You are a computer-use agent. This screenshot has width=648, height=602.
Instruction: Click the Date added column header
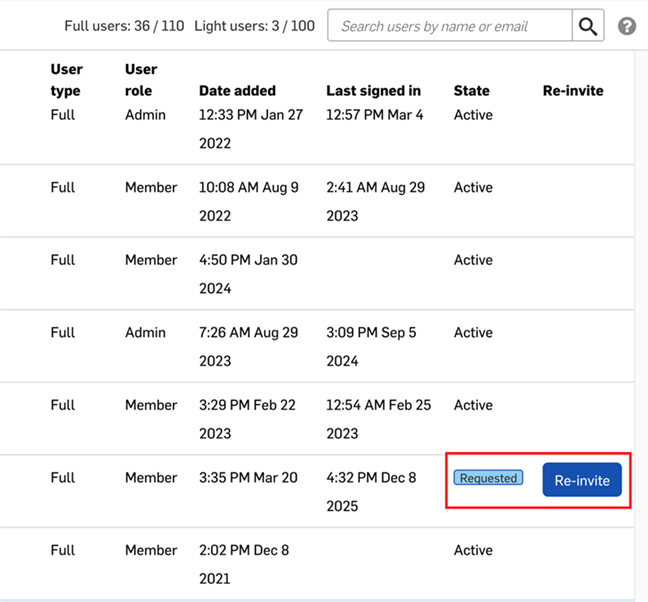pyautogui.click(x=237, y=91)
